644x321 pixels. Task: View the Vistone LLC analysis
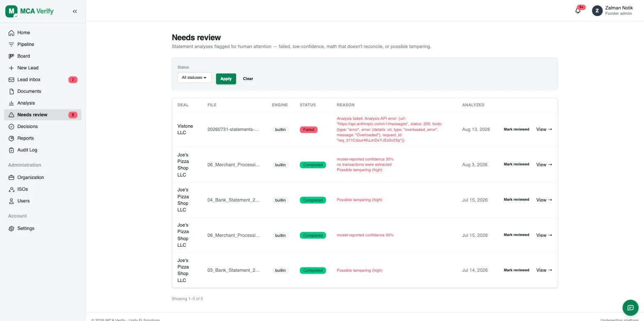(x=544, y=129)
